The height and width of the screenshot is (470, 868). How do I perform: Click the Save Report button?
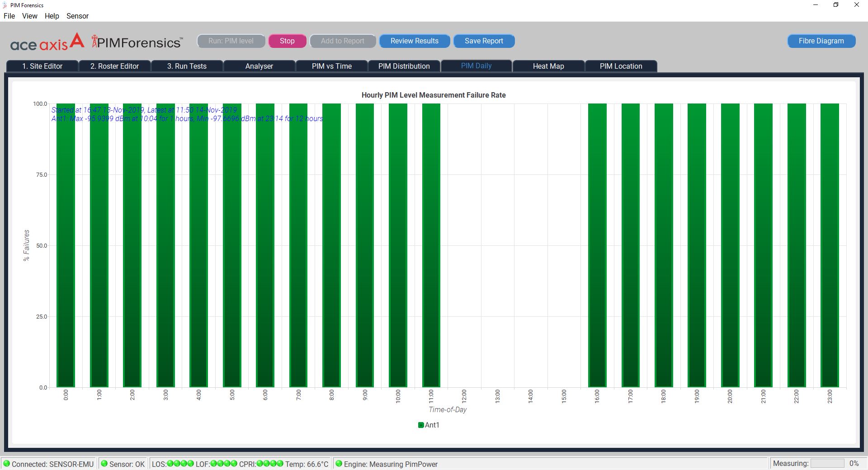point(484,41)
